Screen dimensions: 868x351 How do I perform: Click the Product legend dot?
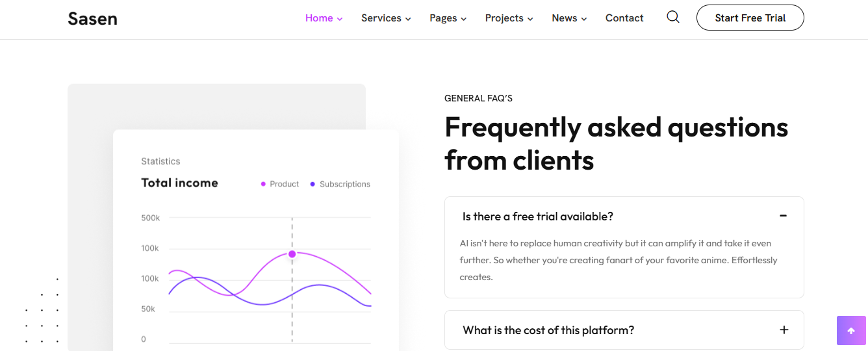click(x=263, y=184)
